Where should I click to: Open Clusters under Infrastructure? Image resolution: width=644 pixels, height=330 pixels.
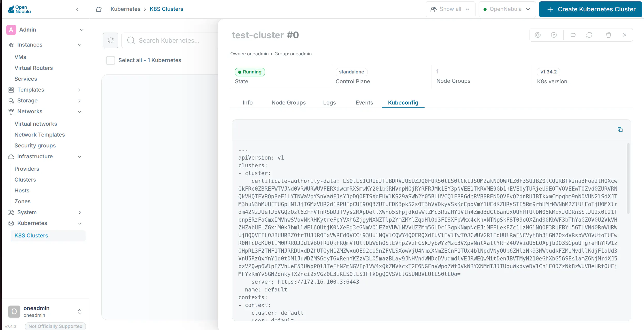click(x=25, y=180)
